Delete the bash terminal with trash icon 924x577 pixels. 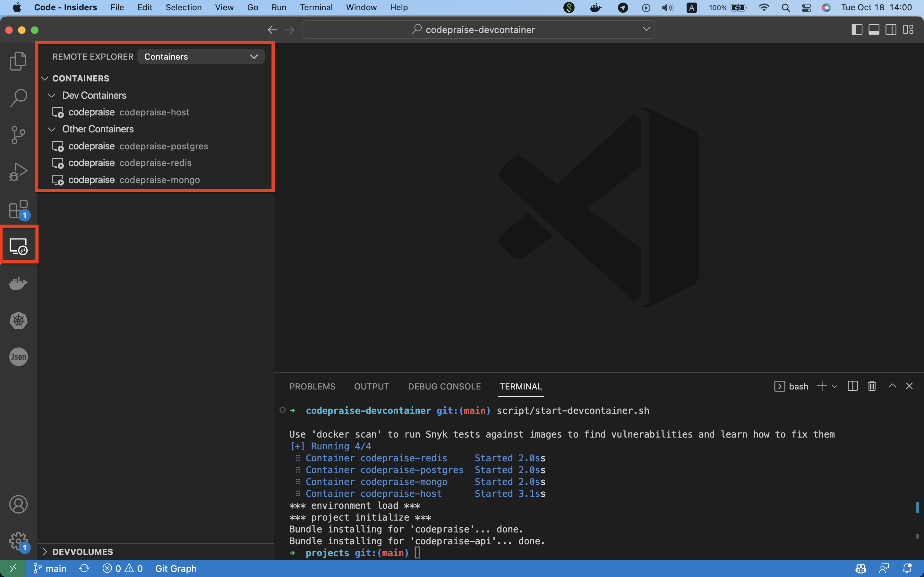[872, 386]
